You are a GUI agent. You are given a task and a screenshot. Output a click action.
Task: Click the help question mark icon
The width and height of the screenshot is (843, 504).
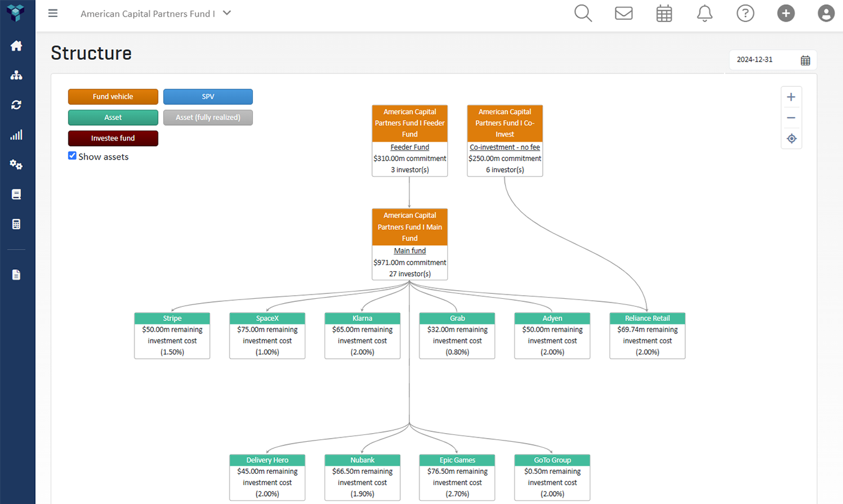point(745,14)
